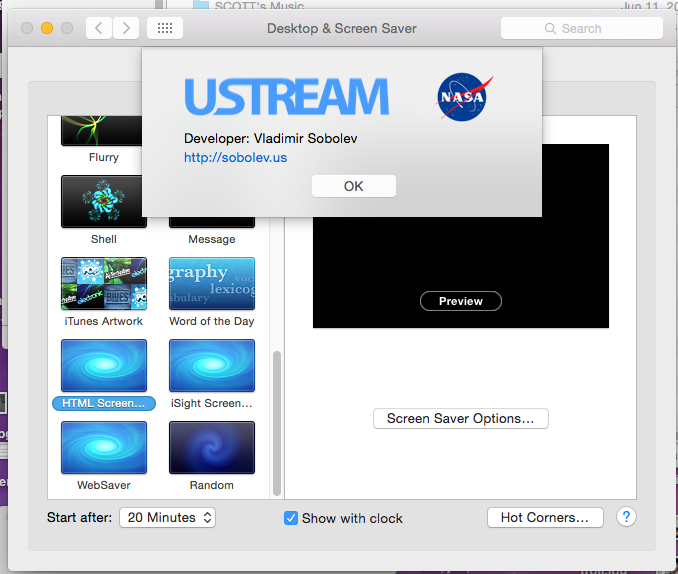Click the OK button in the dialog
This screenshot has height=574, width=678.
353,186
